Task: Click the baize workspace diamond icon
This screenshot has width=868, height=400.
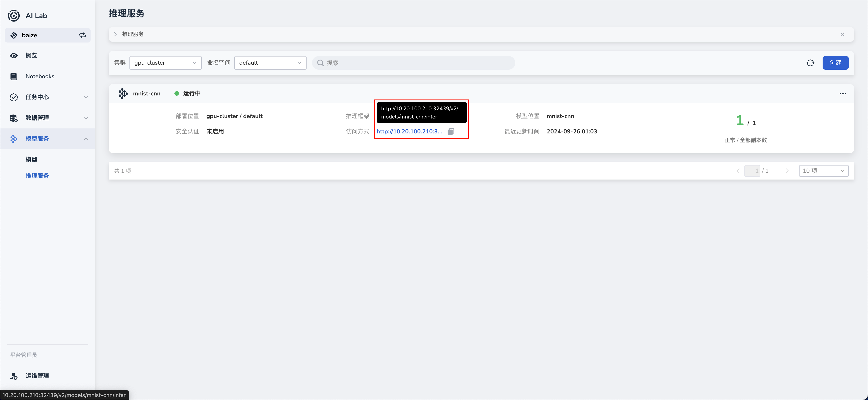Action: click(14, 36)
